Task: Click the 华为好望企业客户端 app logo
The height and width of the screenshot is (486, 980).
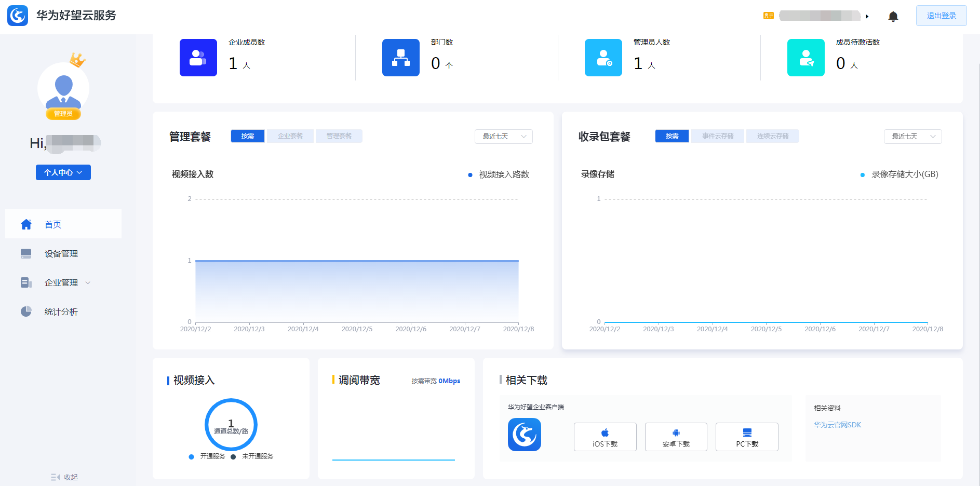Action: pos(525,435)
